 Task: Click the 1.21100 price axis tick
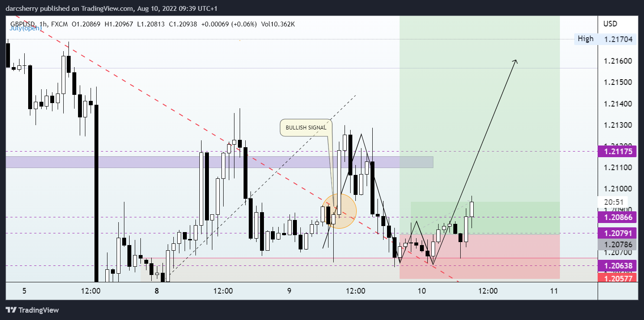coord(617,168)
